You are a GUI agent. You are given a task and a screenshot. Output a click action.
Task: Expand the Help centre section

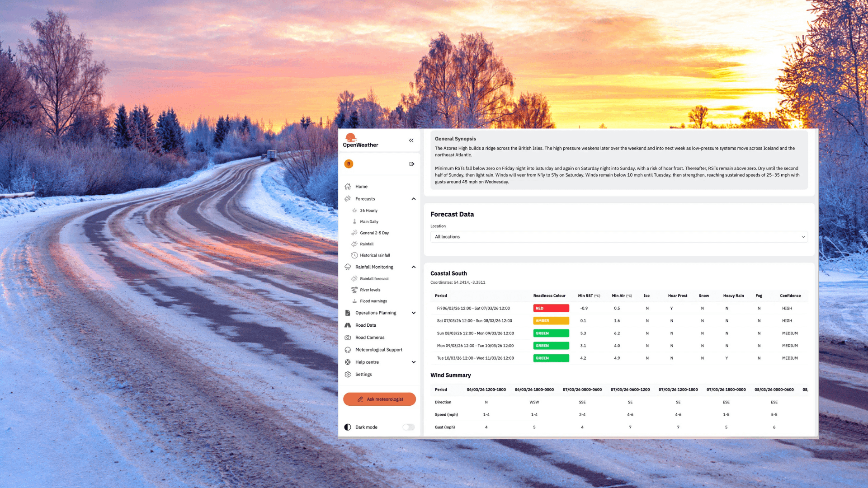(x=413, y=362)
